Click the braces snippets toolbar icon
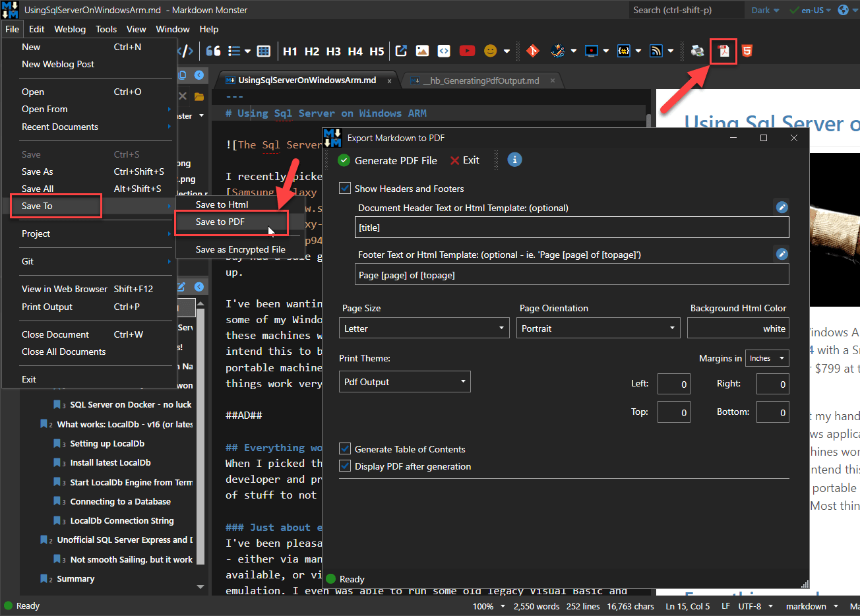 [623, 51]
